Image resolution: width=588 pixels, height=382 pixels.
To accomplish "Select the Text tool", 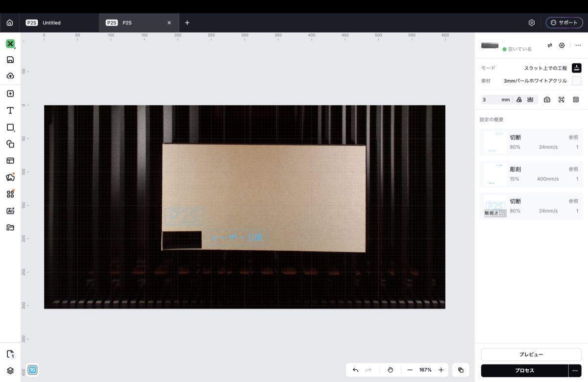I will 10,111.
